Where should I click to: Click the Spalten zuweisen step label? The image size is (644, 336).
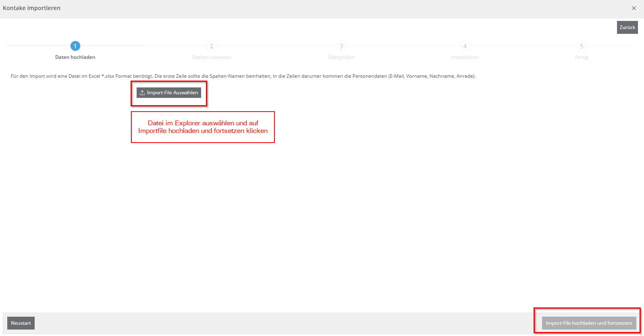coord(212,57)
